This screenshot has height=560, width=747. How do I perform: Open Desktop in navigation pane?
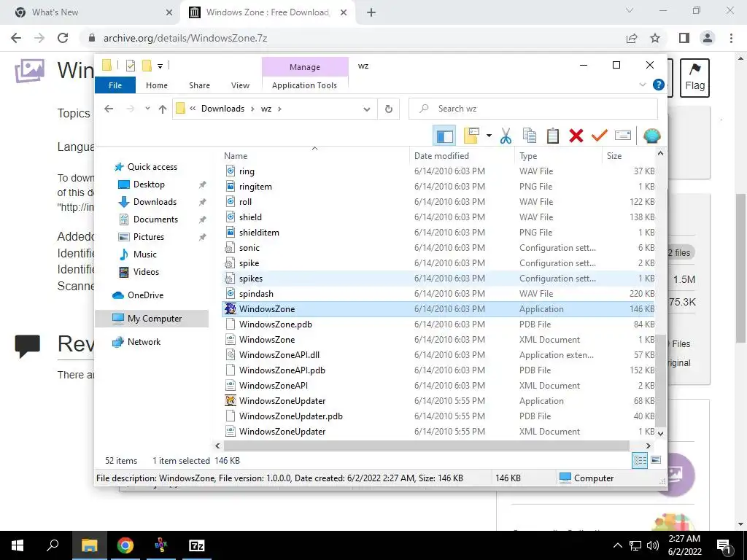pos(149,184)
